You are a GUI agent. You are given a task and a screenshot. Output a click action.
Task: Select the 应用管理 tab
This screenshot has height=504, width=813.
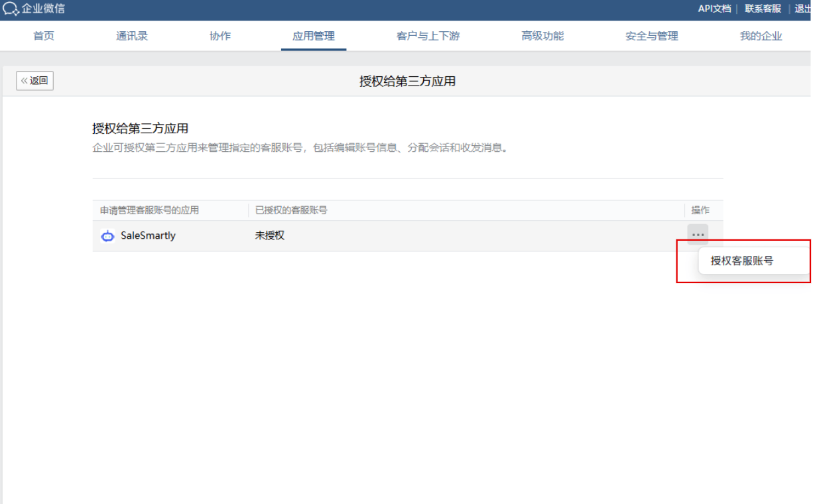tap(314, 36)
